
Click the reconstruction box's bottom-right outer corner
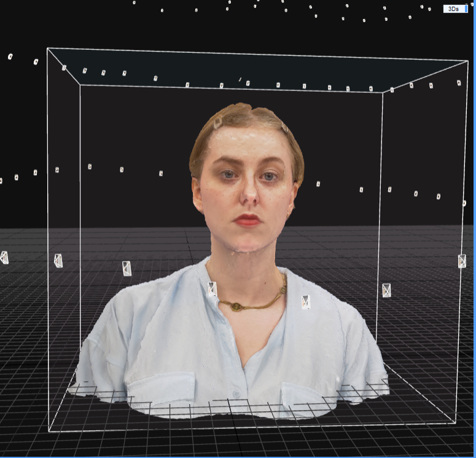(x=456, y=424)
